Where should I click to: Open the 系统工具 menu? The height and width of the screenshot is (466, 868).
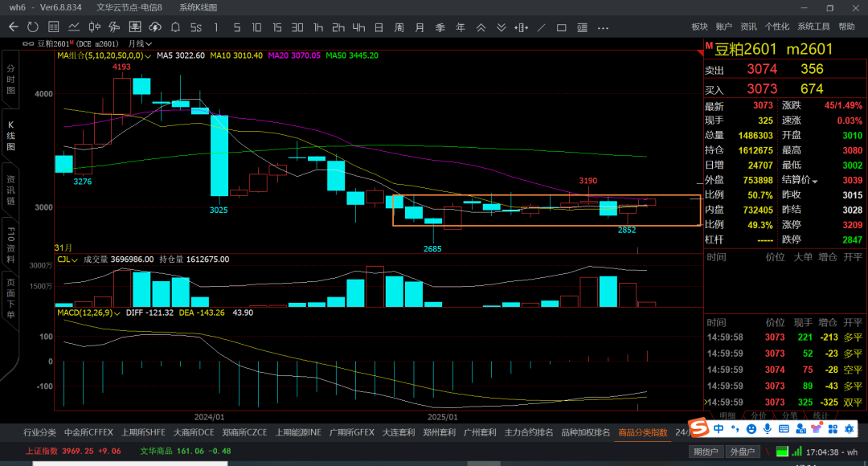[x=813, y=27]
